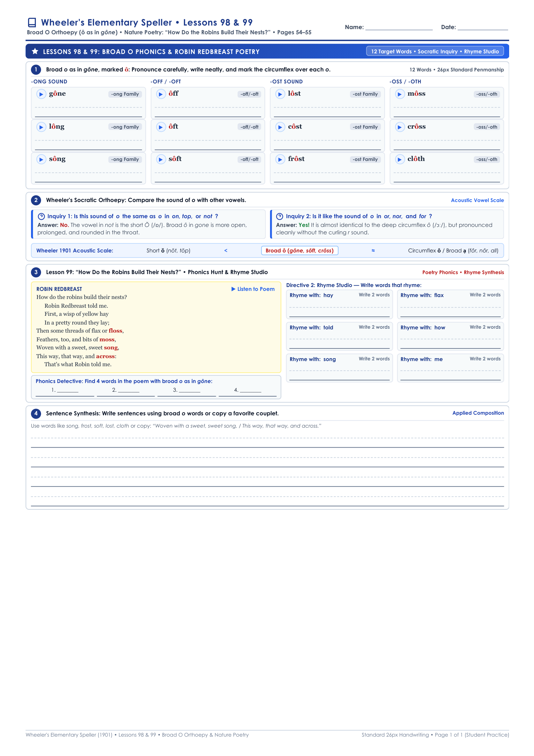The height and width of the screenshot is (756, 534).
Task: Click the book icon in the header
Action: click(32, 22)
